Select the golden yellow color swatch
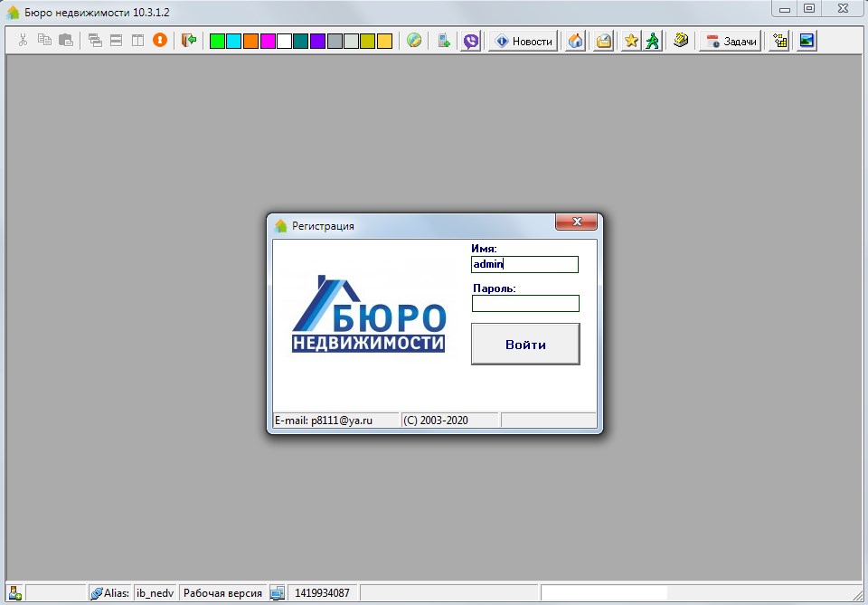 click(x=384, y=41)
